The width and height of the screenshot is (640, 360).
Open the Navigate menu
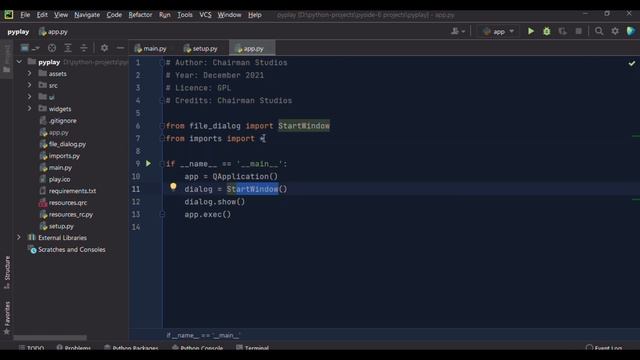[87, 15]
